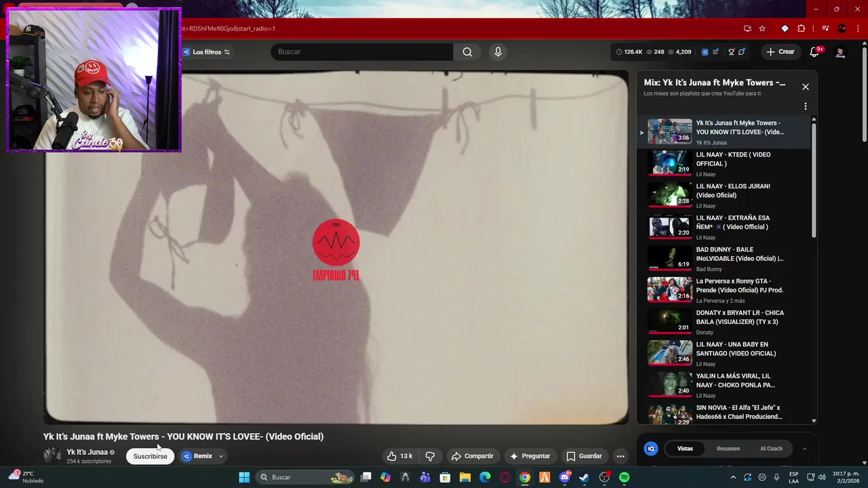Screen dimensions: 868x488
Task: Expand Remix dropdown arrow
Action: [x=221, y=456]
